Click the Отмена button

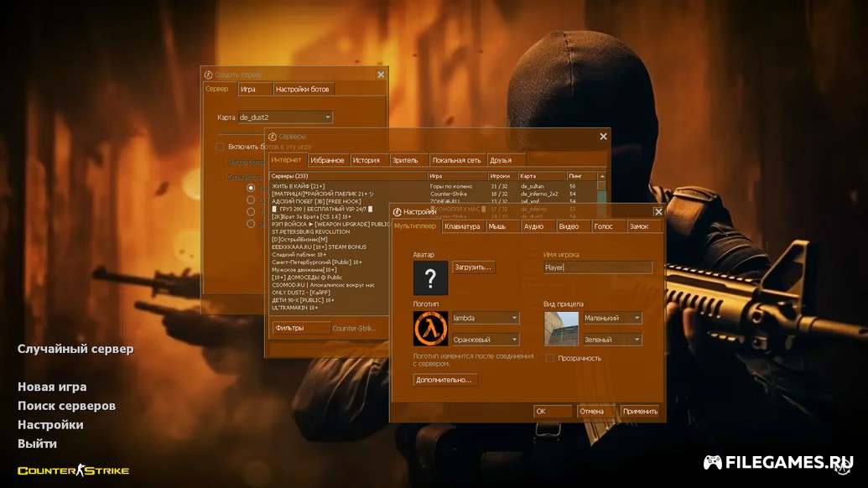pos(595,411)
